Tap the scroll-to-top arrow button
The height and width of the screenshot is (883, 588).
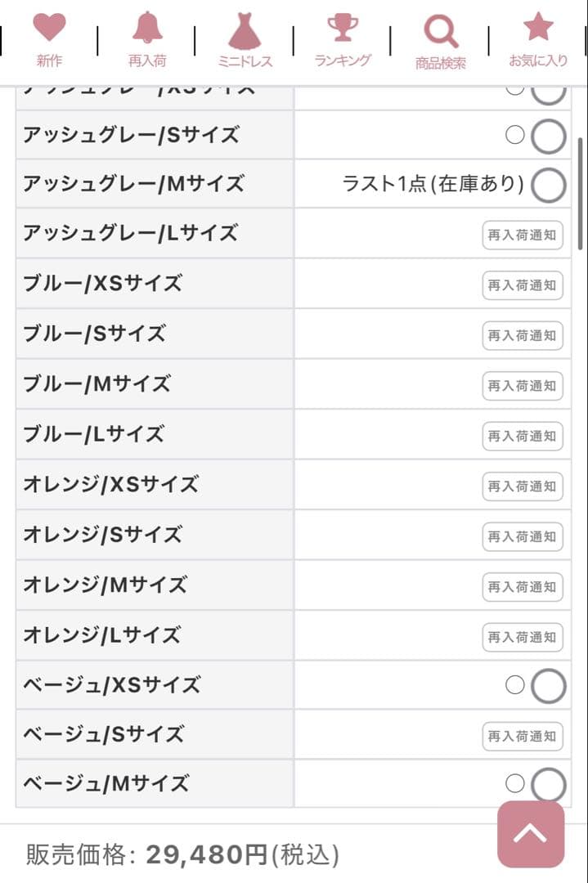click(531, 833)
